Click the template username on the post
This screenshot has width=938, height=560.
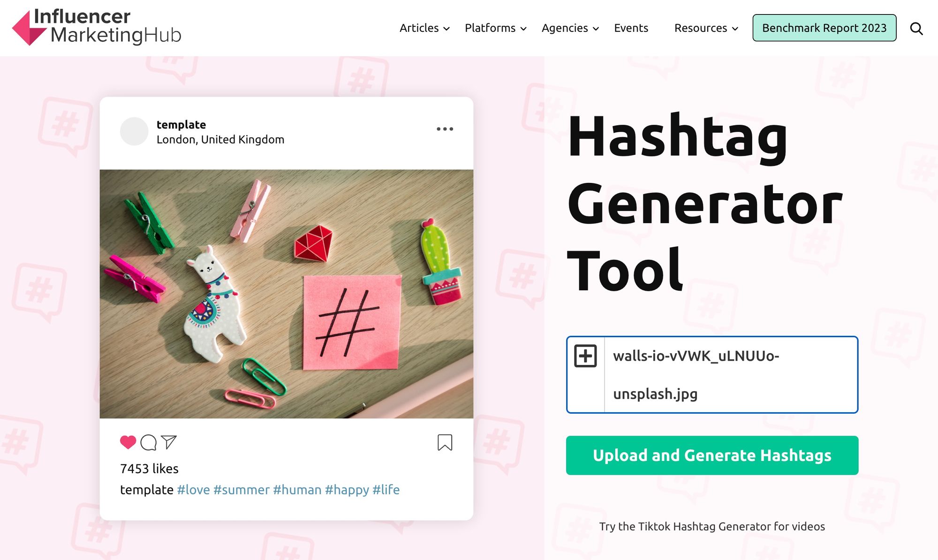181,124
